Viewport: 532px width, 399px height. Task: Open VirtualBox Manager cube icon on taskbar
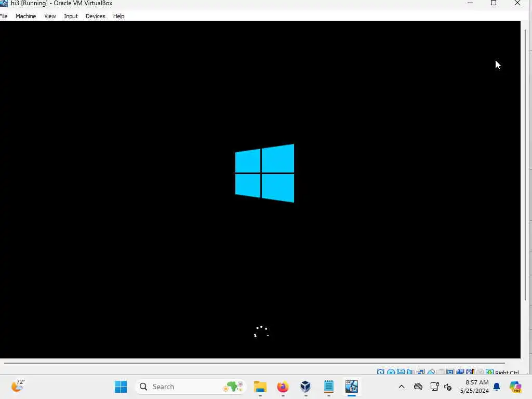tap(305, 387)
